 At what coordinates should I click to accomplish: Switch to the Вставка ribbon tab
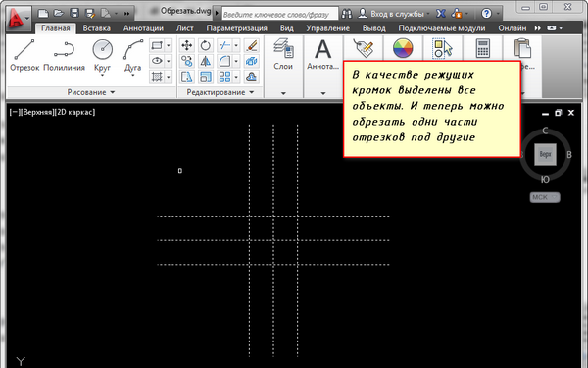click(96, 28)
